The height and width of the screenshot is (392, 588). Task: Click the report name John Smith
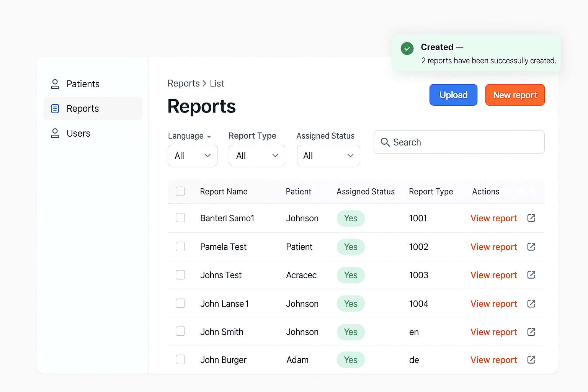point(222,332)
